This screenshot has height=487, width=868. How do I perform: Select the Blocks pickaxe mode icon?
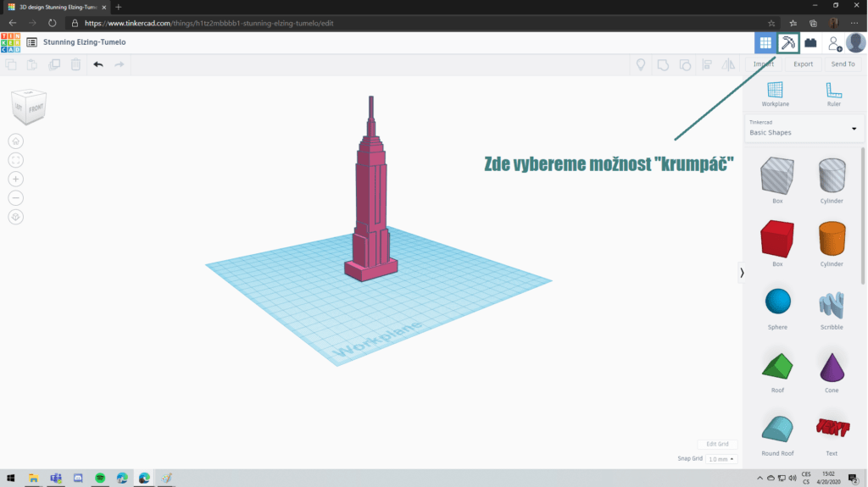coord(788,42)
